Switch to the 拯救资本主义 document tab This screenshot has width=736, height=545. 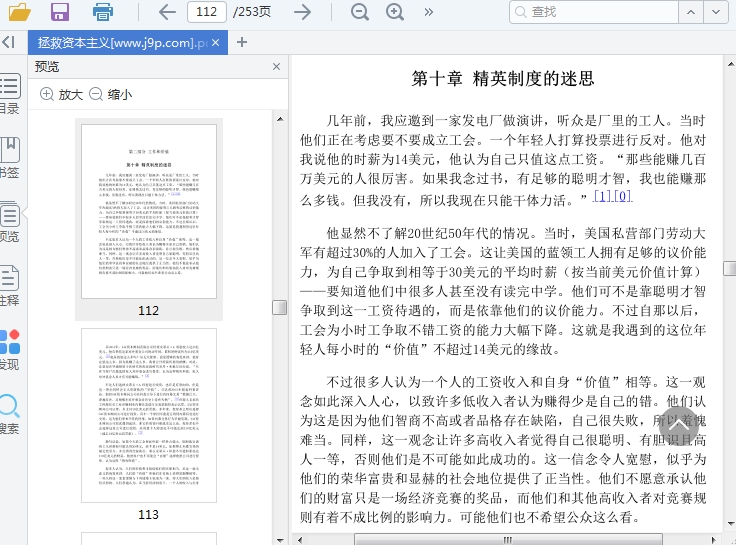coord(122,43)
